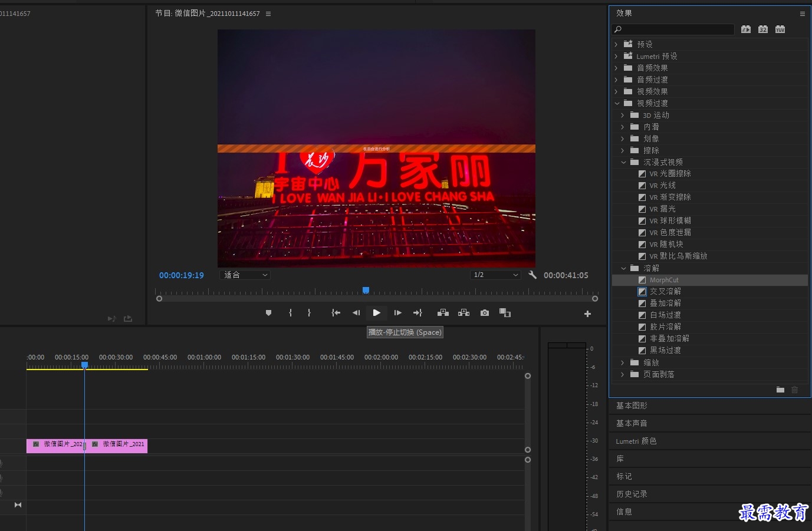This screenshot has height=531, width=812.
Task: Select the second pink clip on the timeline
Action: click(x=117, y=446)
